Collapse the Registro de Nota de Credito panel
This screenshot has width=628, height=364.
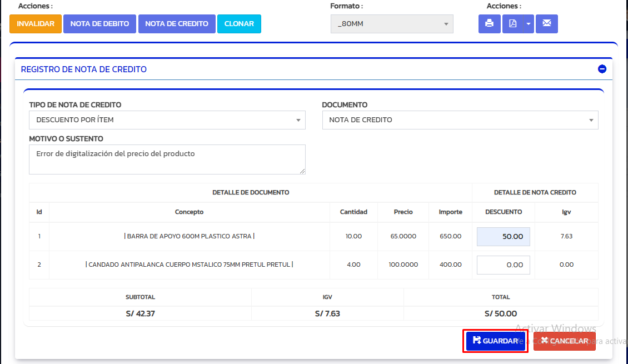601,69
